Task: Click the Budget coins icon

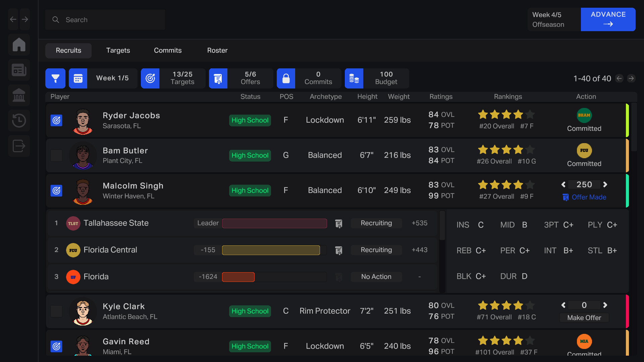Action: click(x=354, y=78)
